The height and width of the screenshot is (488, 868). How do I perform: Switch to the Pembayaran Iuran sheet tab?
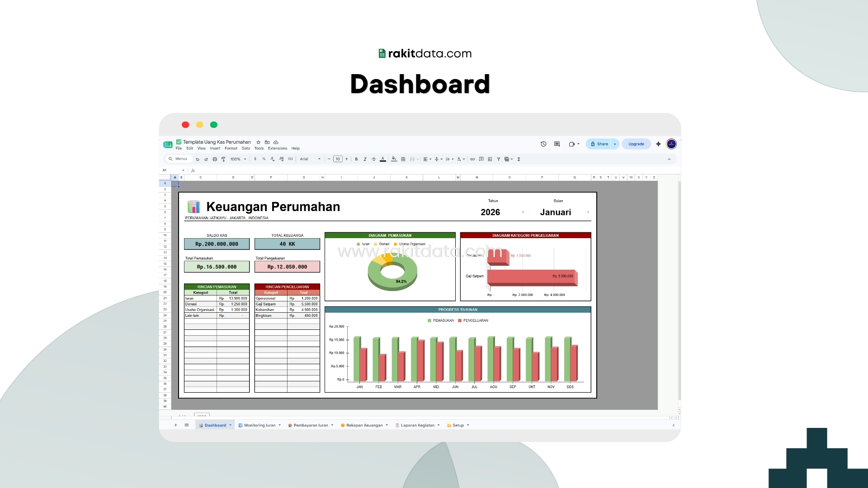click(x=311, y=425)
